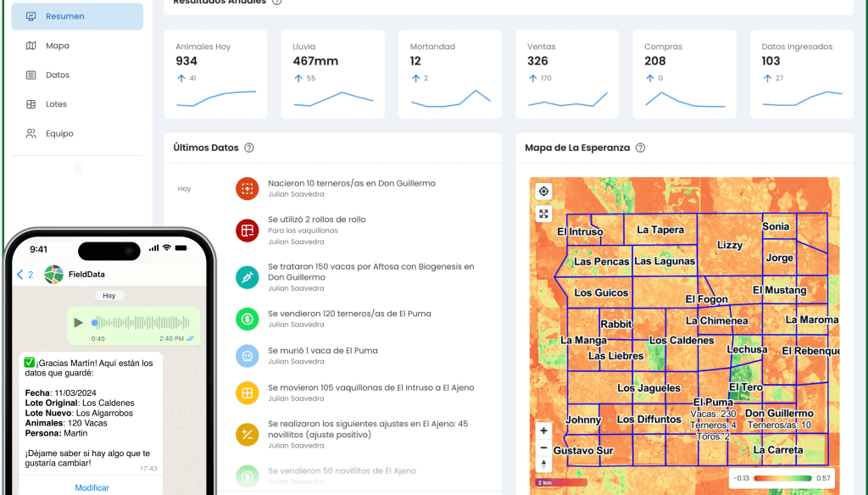868x495 pixels.
Task: Tap the green checkmark emoji in the message
Action: (30, 363)
